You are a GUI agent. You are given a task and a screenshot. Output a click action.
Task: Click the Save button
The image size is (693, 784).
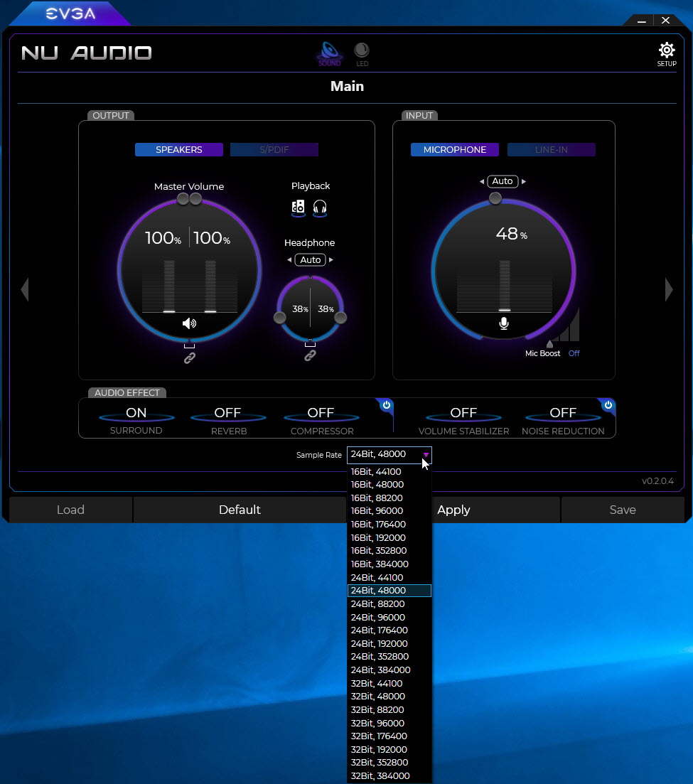coord(623,510)
